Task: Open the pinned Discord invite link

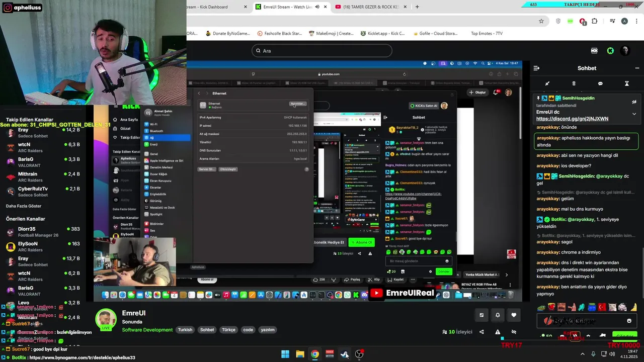Action: click(x=572, y=119)
